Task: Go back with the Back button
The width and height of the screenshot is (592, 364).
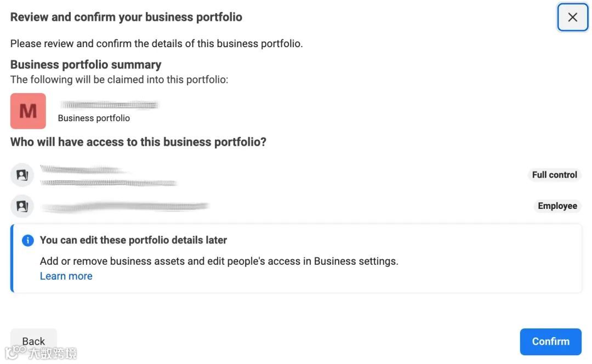Action: pos(33,340)
